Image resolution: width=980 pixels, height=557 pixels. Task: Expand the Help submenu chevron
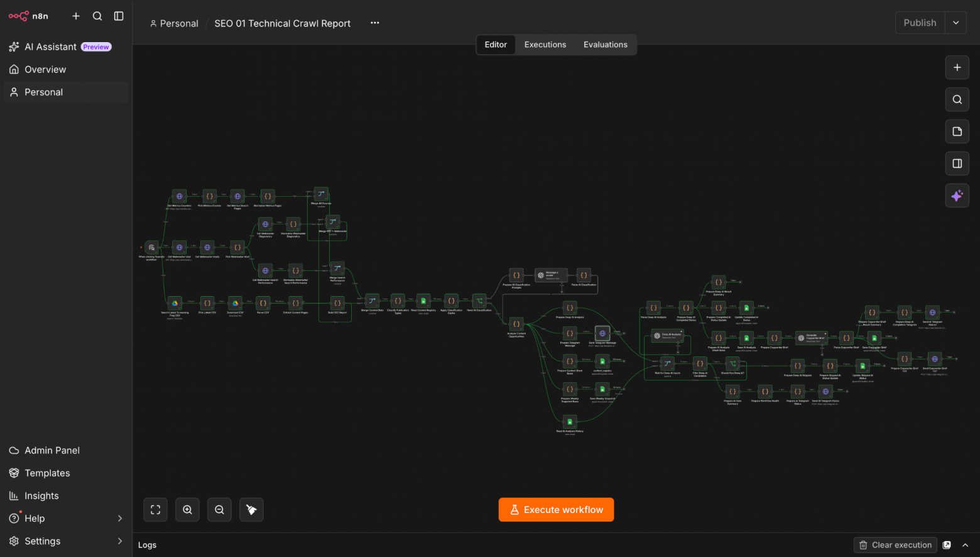(x=120, y=519)
